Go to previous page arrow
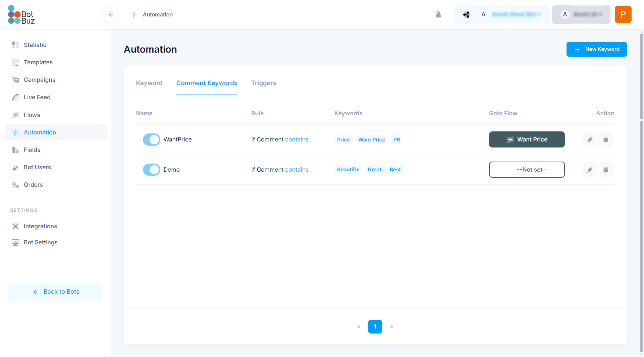 pos(359,326)
